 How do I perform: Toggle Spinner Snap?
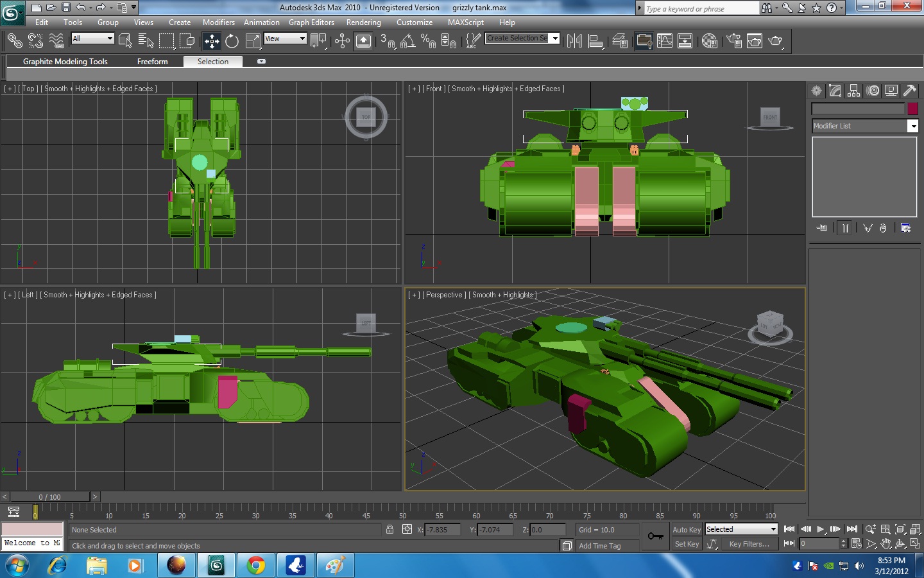[x=449, y=41]
